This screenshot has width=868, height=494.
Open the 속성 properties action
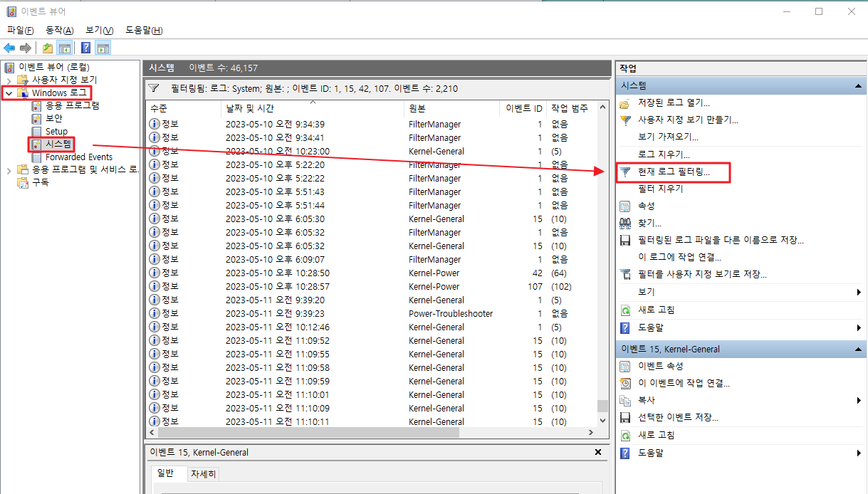click(647, 206)
